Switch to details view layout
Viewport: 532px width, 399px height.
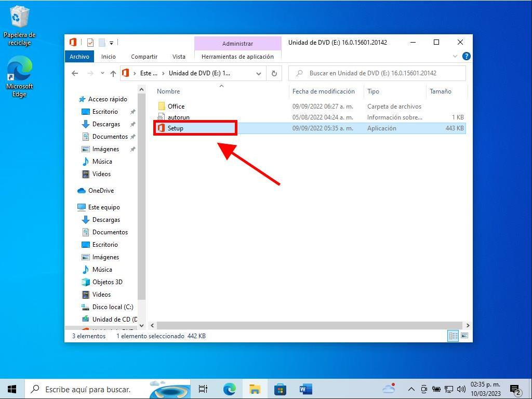click(453, 336)
